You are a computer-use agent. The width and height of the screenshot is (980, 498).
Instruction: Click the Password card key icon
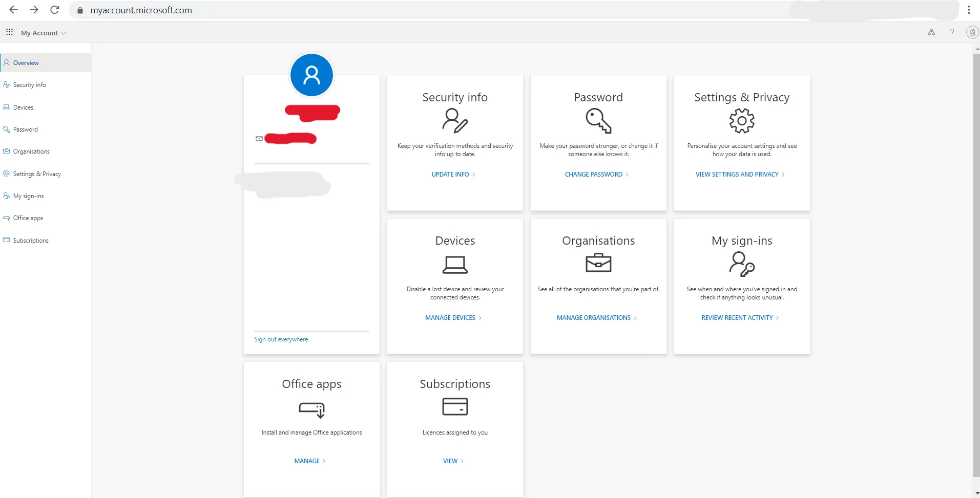click(x=598, y=121)
